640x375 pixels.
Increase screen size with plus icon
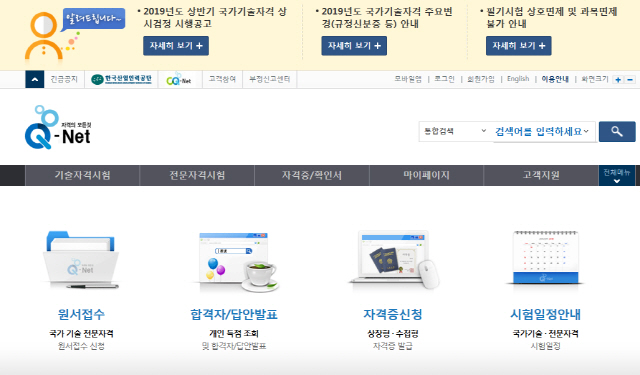tap(618, 80)
